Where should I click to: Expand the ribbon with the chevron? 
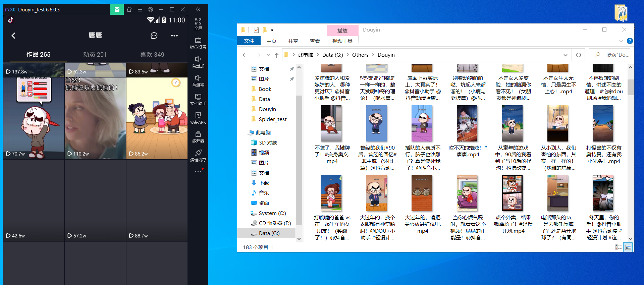(x=621, y=41)
